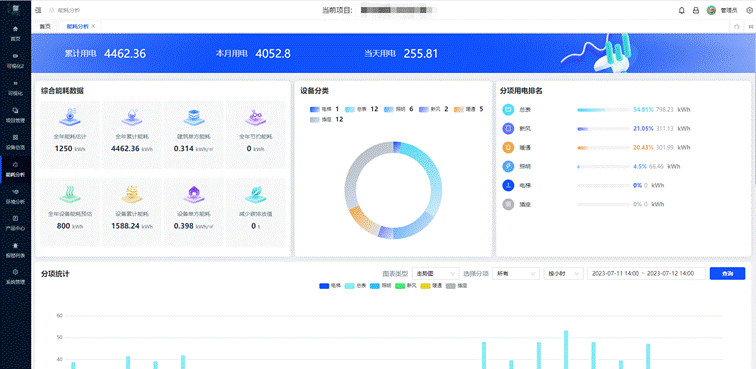Image resolution: width=756 pixels, height=369 pixels.
Task: Select 能耗分析 in the sidebar
Action: [x=15, y=169]
